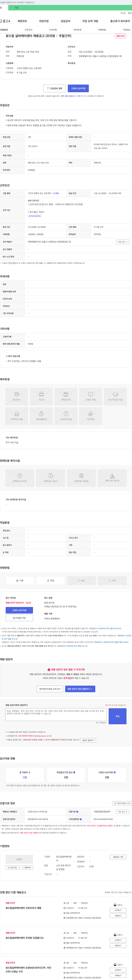132x980 pixels.
Task: Click the 장애인용 주차장 facility icon
Action: coord(20,478)
